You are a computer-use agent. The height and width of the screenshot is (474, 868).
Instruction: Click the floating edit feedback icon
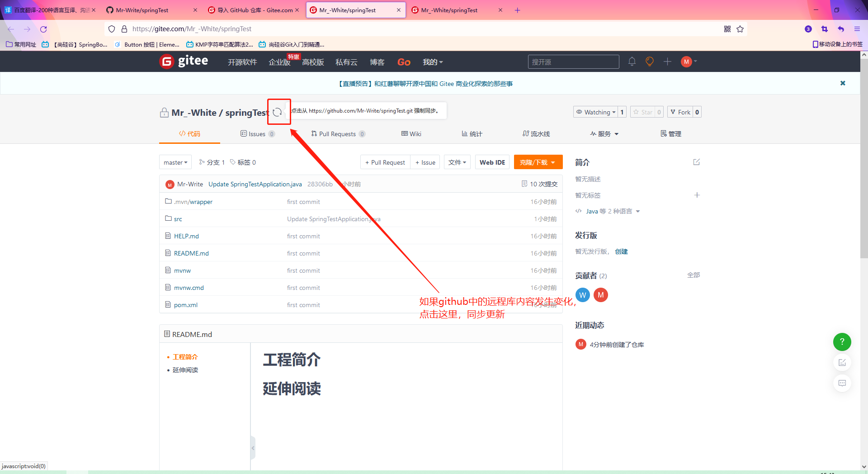pyautogui.click(x=842, y=363)
